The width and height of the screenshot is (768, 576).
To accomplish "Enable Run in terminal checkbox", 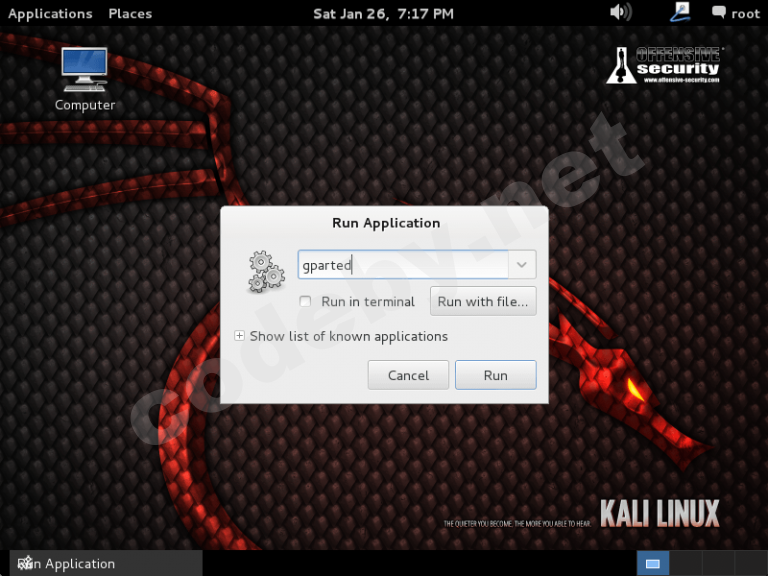I will [305, 301].
